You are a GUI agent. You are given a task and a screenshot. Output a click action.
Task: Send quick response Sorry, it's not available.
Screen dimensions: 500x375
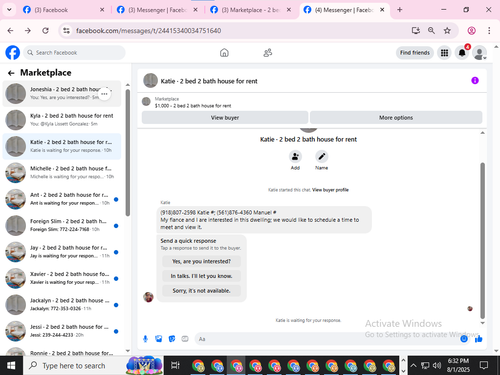click(201, 291)
